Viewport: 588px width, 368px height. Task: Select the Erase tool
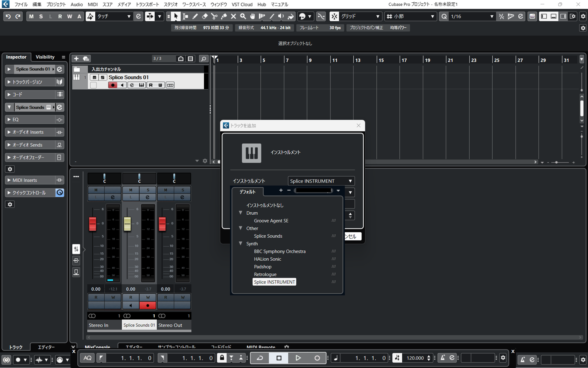[205, 16]
